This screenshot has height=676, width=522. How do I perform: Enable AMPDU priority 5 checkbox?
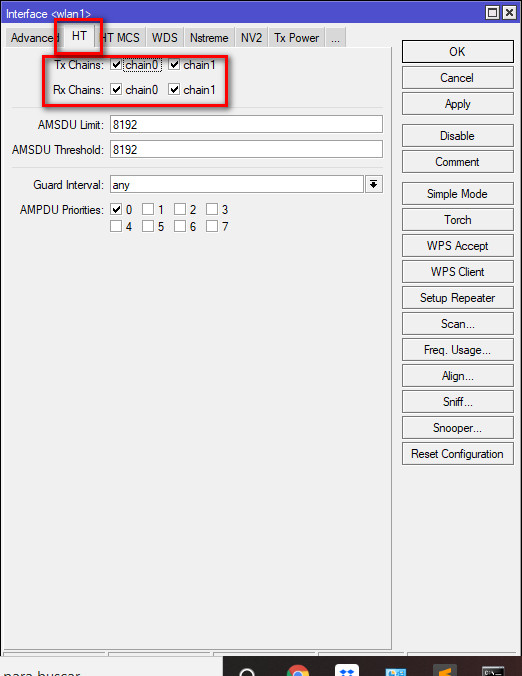[x=148, y=226]
